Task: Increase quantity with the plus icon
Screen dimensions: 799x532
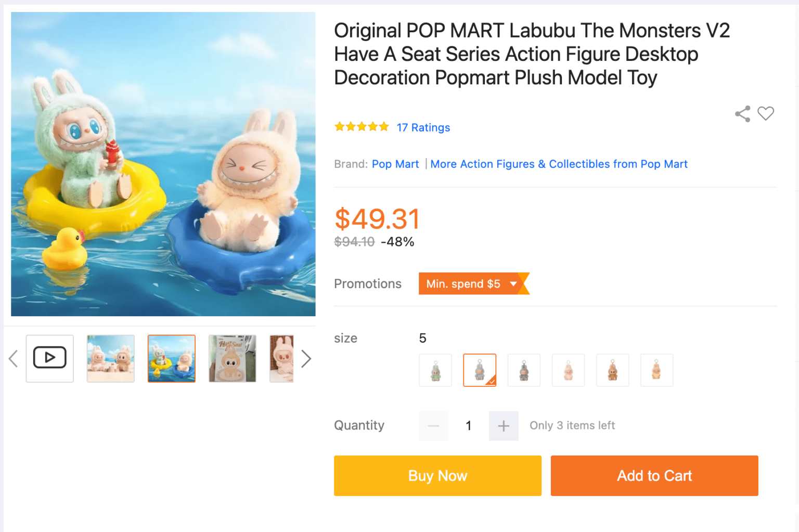Action: 503,425
